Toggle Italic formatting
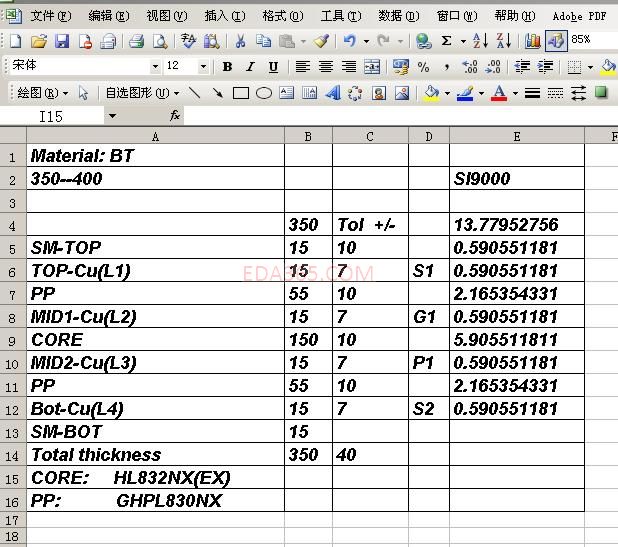Image resolution: width=618 pixels, height=547 pixels. click(250, 67)
